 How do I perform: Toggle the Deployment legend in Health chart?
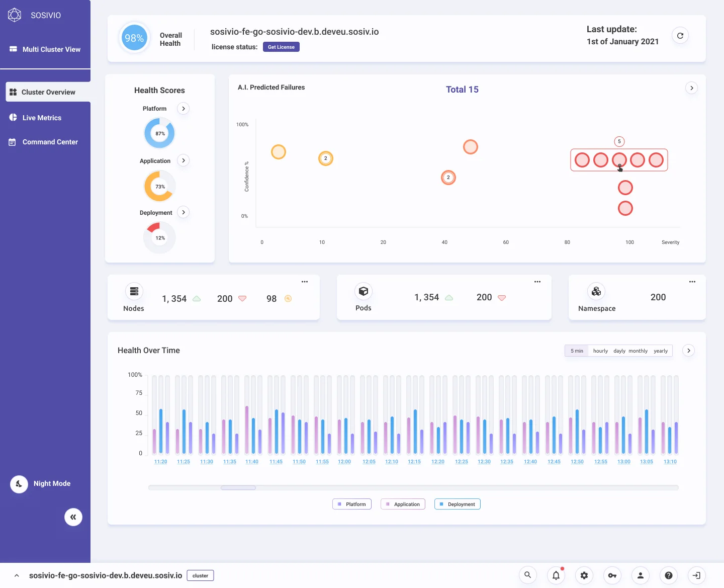458,504
